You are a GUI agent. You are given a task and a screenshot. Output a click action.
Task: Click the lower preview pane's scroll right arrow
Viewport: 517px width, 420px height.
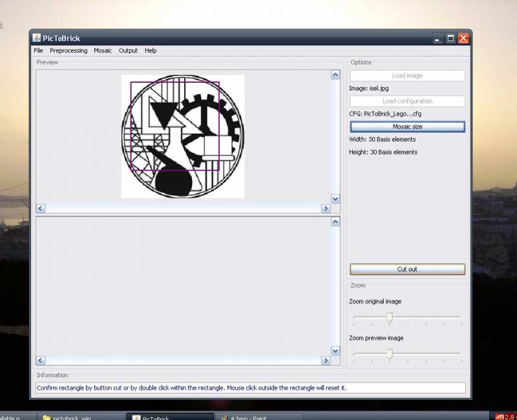[326, 361]
